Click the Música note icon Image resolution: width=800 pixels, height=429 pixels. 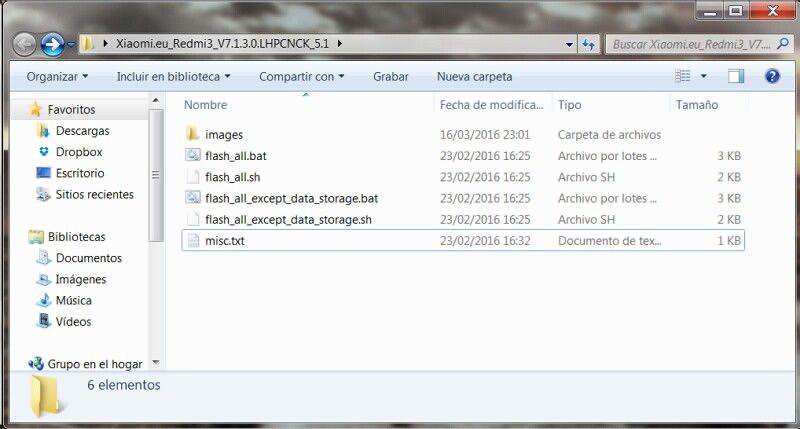click(x=44, y=300)
